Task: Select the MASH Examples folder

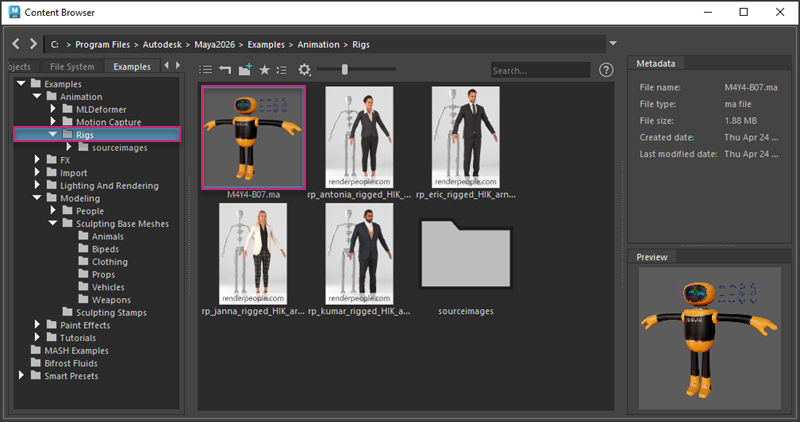Action: pyautogui.click(x=69, y=351)
